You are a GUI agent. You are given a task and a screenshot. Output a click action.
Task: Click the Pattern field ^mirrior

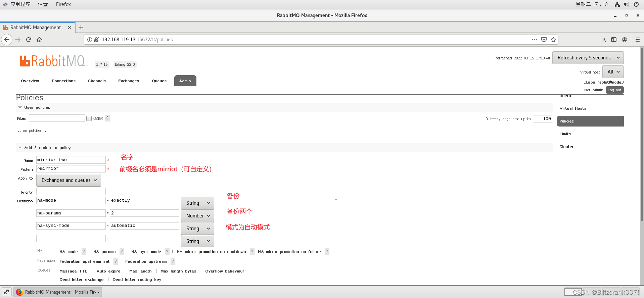71,168
